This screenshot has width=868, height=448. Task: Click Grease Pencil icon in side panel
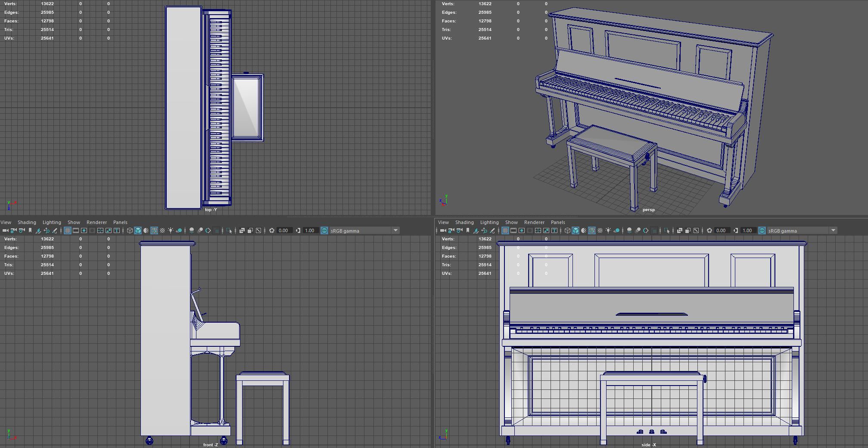[x=492, y=230]
